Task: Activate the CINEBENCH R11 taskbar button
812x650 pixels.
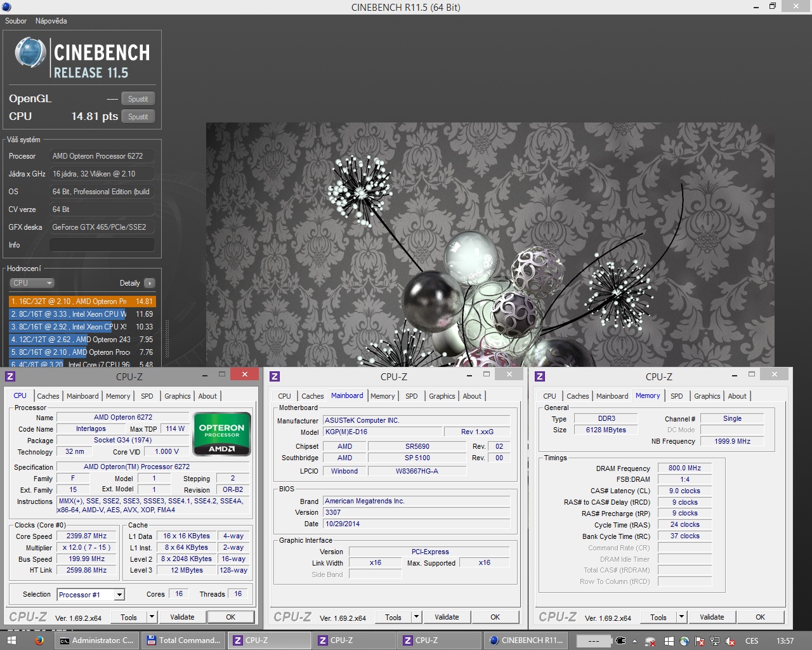Action: pyautogui.click(x=526, y=640)
